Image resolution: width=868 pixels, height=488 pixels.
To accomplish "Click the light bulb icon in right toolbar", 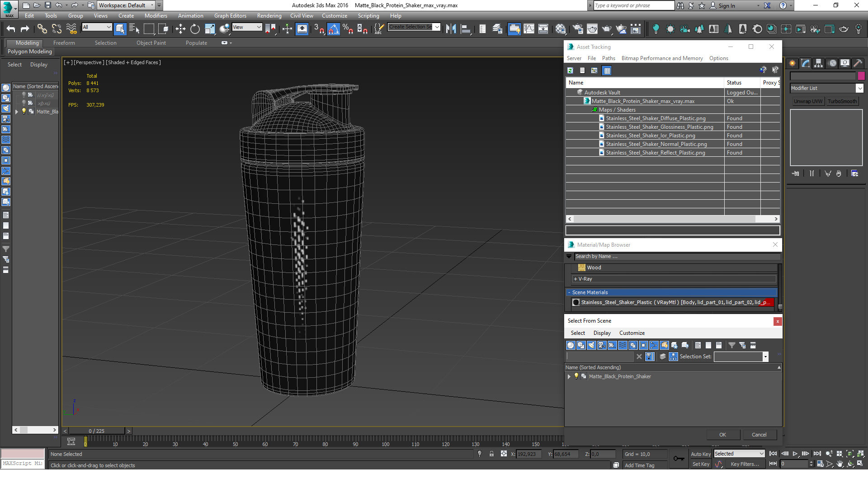I will pos(656,29).
